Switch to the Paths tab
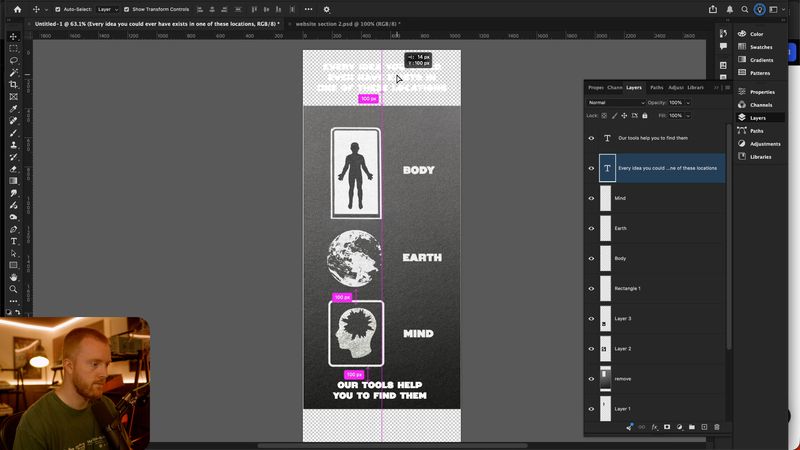The height and width of the screenshot is (450, 800). (657, 88)
